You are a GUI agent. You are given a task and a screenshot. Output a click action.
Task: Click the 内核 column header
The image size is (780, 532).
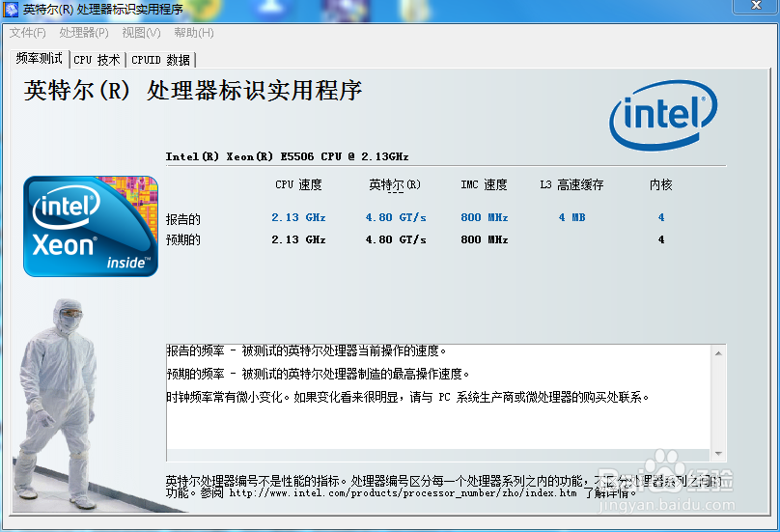(x=660, y=184)
